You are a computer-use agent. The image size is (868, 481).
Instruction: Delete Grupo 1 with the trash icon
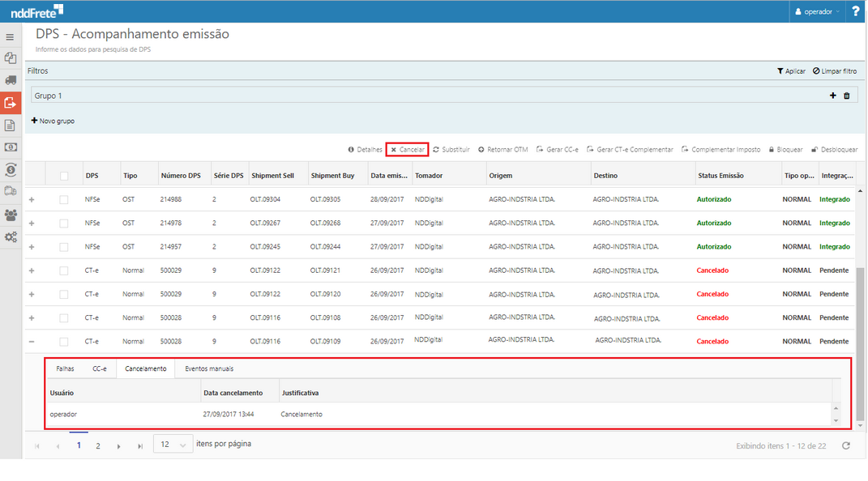[847, 96]
